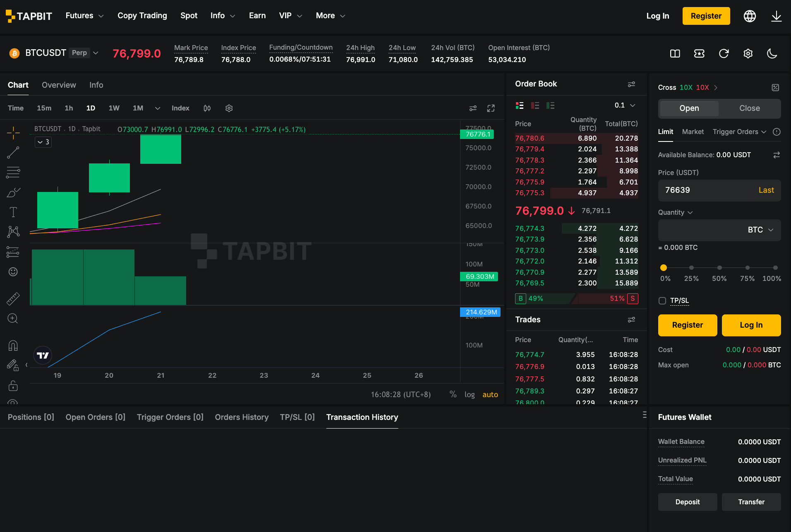Toggle magnet mode for drawings

13,345
